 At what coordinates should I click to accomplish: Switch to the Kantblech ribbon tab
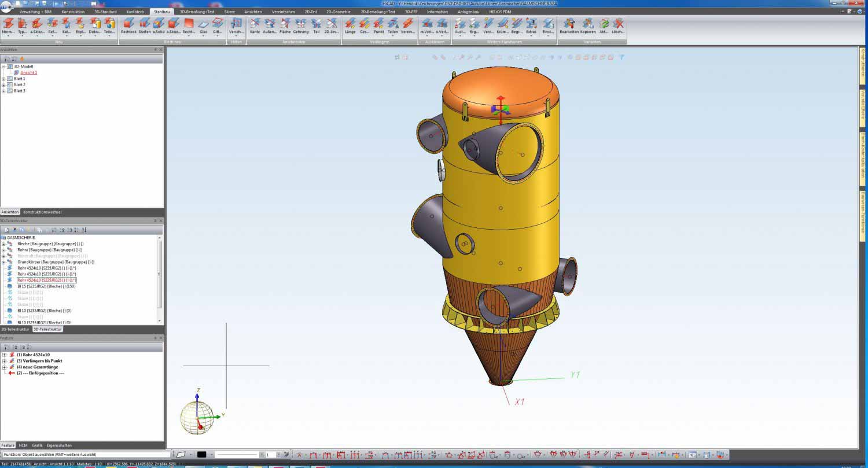pos(135,12)
